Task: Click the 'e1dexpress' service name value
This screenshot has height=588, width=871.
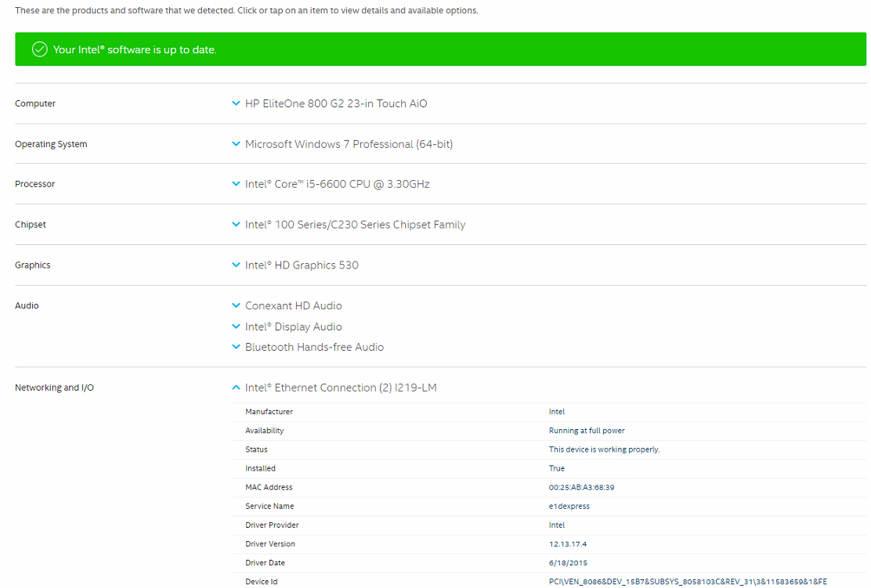Action: tap(569, 507)
